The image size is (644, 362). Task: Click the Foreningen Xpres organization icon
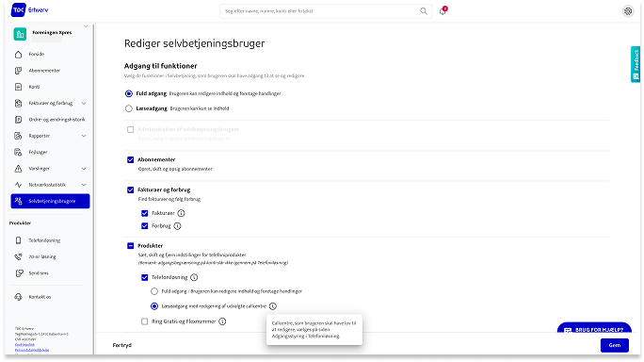coord(20,35)
